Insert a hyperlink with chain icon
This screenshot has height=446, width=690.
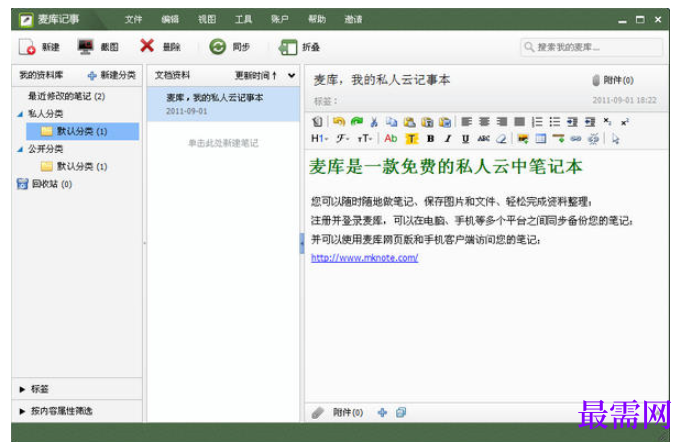pos(576,139)
